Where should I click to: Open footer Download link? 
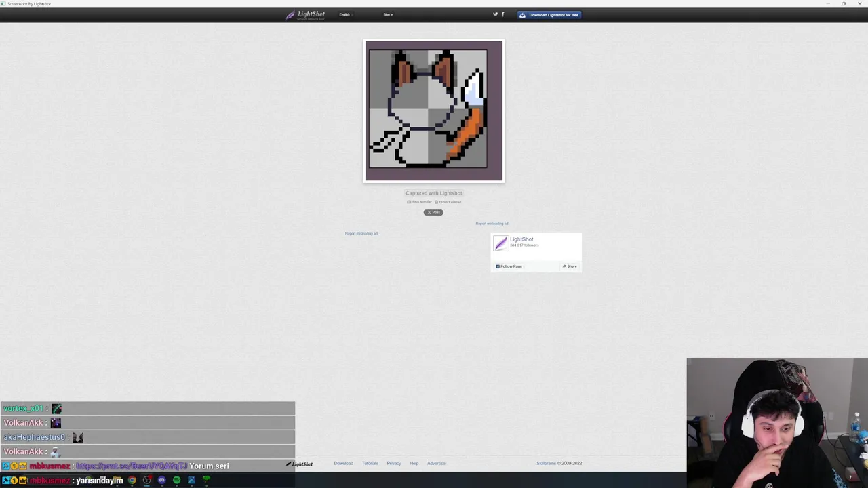(x=343, y=464)
